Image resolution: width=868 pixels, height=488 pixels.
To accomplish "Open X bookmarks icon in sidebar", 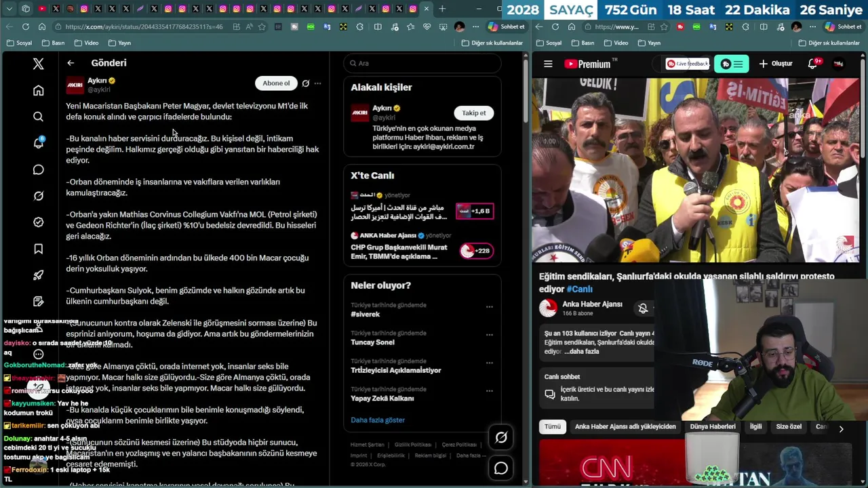I will (x=38, y=249).
